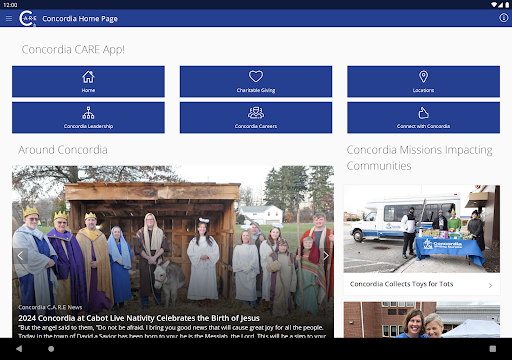Click the Toys for Tots bus photo
Viewport: 512px width, 360px height.
coord(422,229)
